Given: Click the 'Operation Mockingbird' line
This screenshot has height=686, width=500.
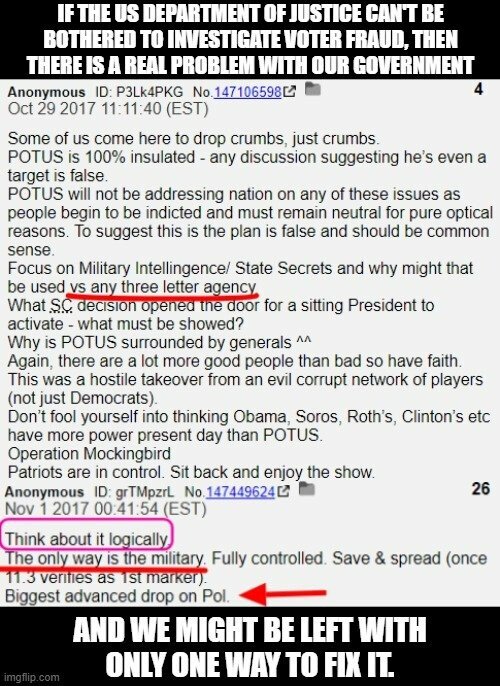Looking at the screenshot, I should click(89, 454).
